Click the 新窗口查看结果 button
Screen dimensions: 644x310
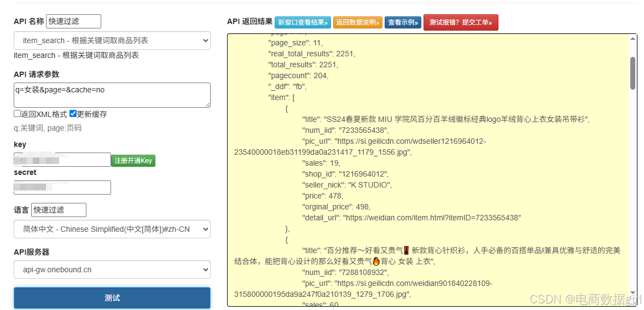coord(303,22)
